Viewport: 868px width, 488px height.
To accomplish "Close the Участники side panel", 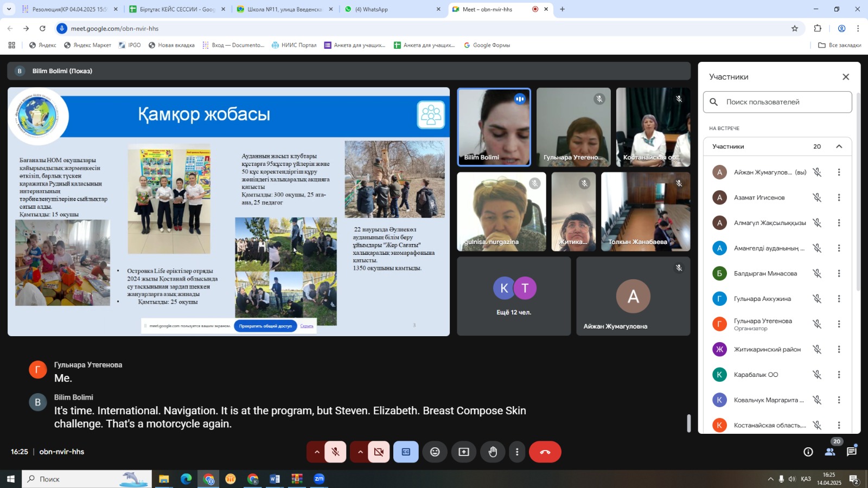I will 845,77.
